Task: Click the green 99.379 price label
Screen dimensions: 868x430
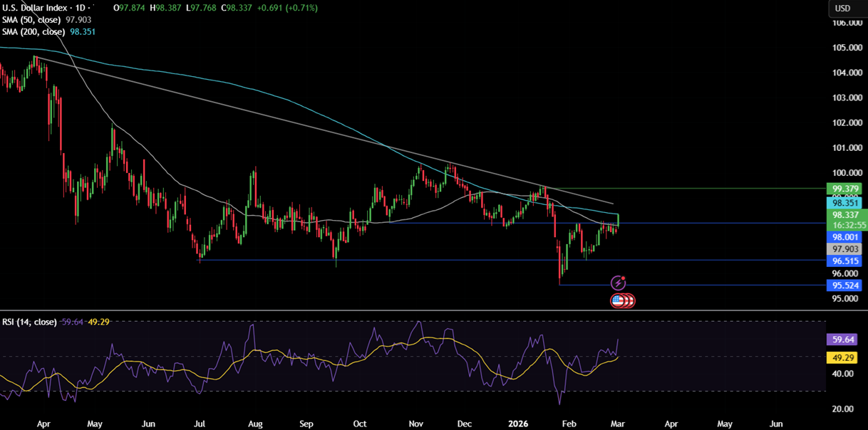Action: point(844,189)
